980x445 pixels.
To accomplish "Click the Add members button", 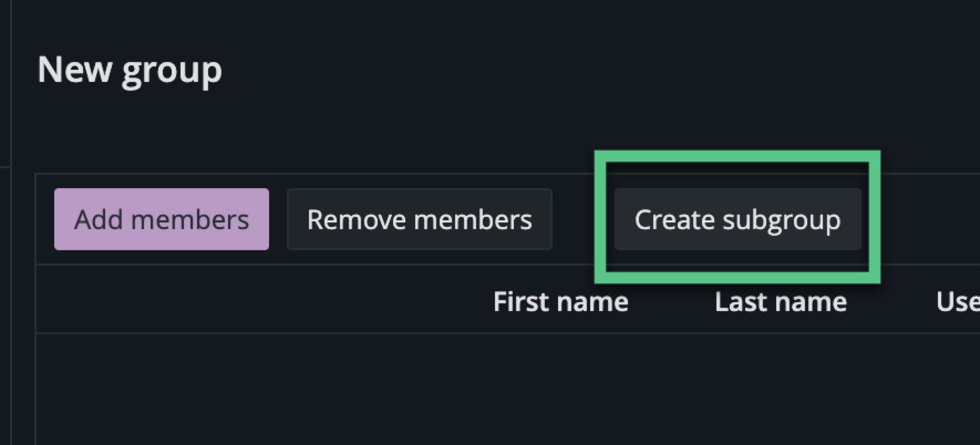I will (x=161, y=219).
